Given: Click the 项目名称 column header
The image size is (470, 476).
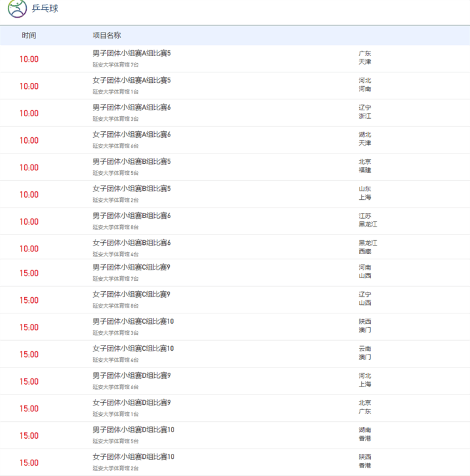Looking at the screenshot, I should point(107,35).
